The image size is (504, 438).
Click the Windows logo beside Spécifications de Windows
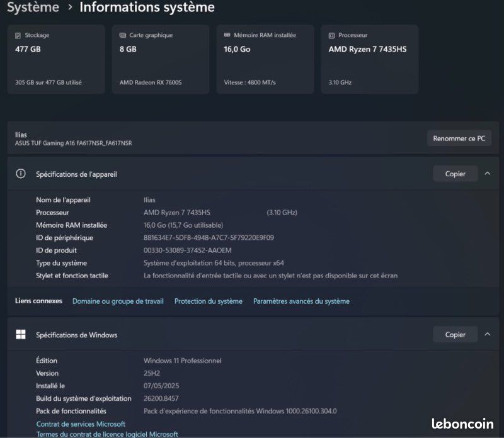point(21,334)
